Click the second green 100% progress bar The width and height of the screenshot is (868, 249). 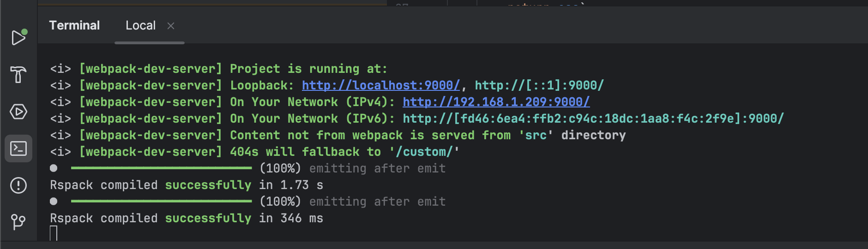tap(161, 202)
